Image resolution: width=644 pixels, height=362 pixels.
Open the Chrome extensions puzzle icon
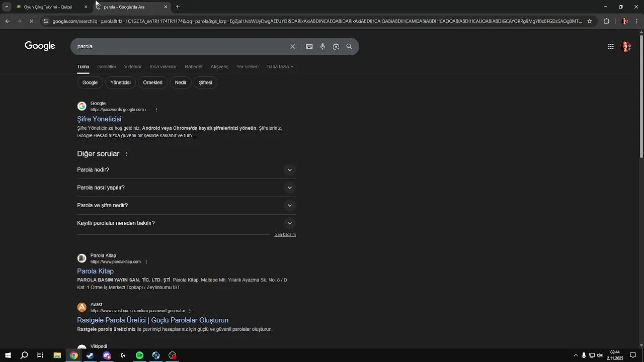(x=606, y=21)
